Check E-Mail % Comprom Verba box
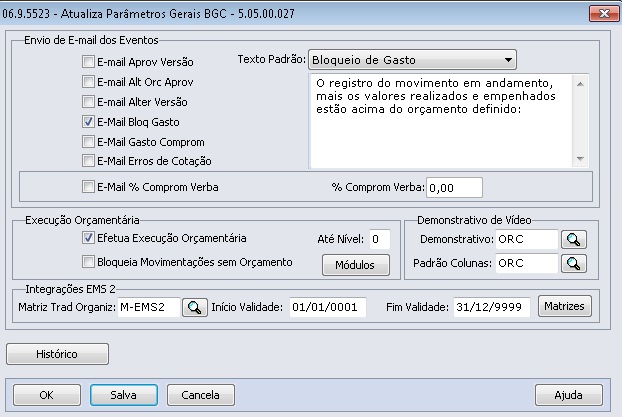This screenshot has height=417, width=622. 88,186
